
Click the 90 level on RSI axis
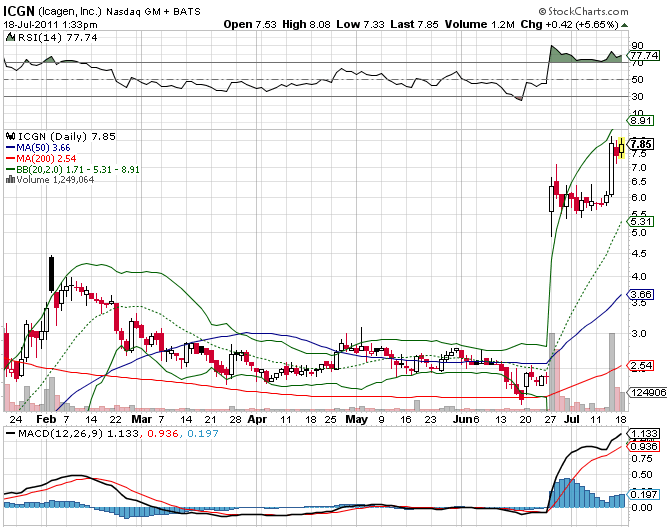tap(637, 46)
